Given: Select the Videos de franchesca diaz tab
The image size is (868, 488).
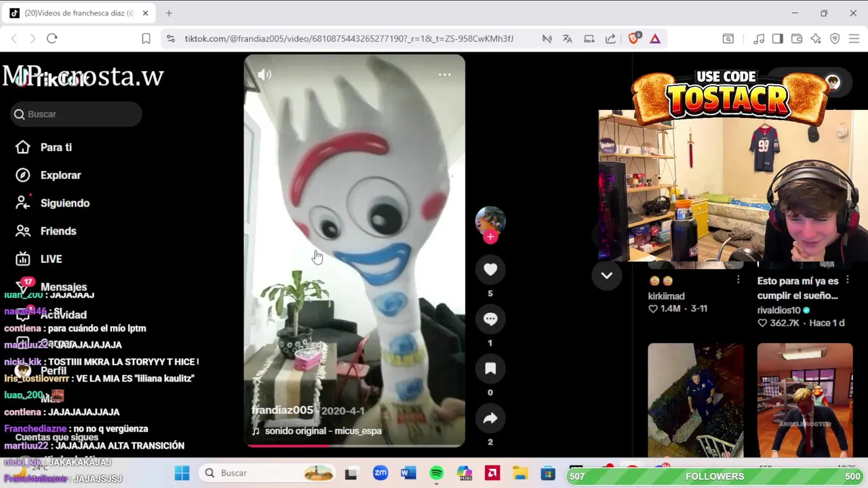Looking at the screenshot, I should click(79, 13).
